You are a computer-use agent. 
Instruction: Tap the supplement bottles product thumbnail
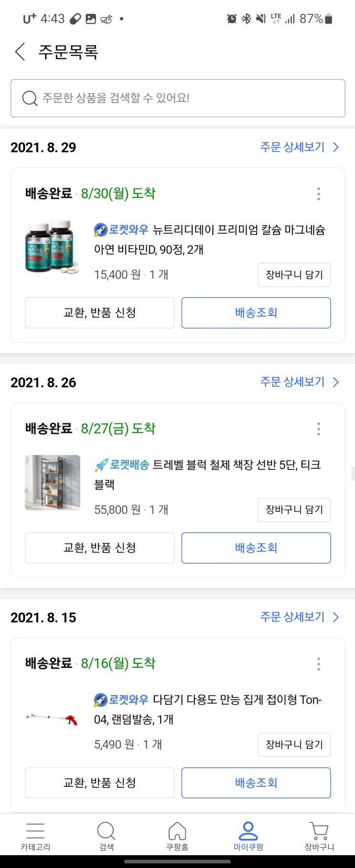pyautogui.click(x=53, y=247)
